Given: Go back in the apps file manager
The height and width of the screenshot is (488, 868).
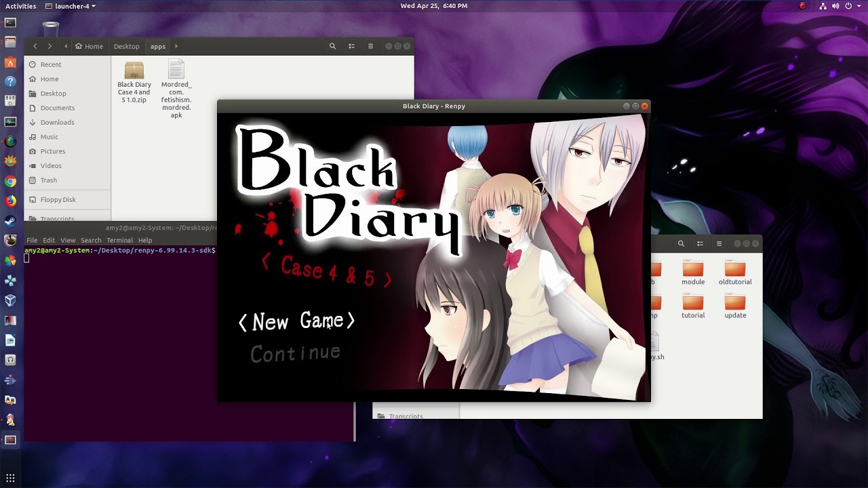Looking at the screenshot, I should [35, 46].
